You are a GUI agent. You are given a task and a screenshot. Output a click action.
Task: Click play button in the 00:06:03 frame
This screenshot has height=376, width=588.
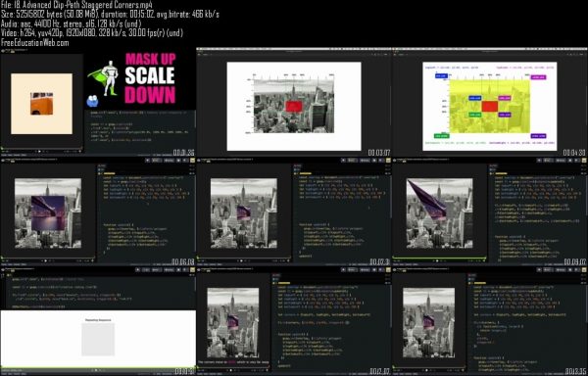pyautogui.click(x=46, y=260)
